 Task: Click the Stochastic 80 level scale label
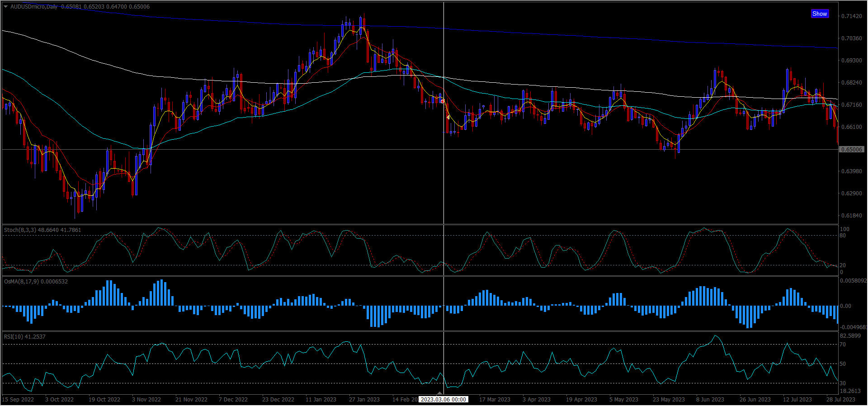[843, 236]
